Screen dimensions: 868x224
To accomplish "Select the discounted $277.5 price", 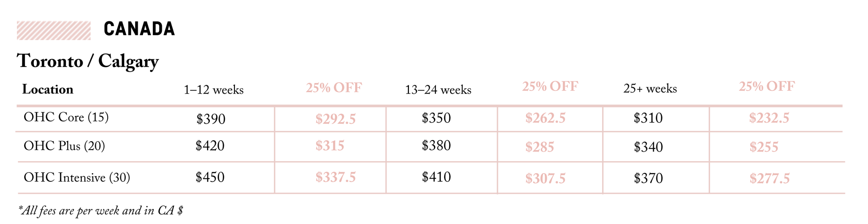I will pyautogui.click(x=769, y=179).
